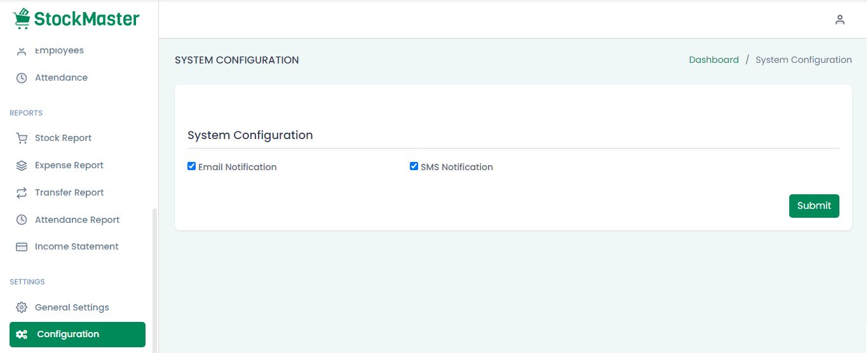
Task: Click the Expense Report layers icon
Action: (x=22, y=166)
